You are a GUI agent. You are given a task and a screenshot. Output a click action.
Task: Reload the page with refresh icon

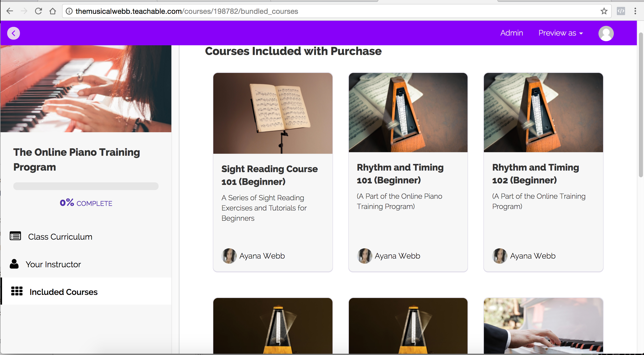[38, 11]
